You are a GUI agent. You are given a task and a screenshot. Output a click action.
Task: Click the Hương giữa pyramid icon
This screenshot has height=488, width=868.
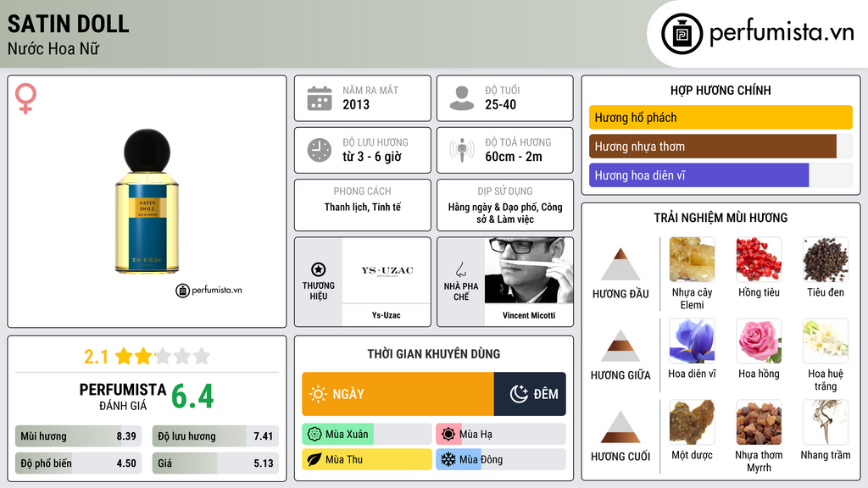(620, 346)
